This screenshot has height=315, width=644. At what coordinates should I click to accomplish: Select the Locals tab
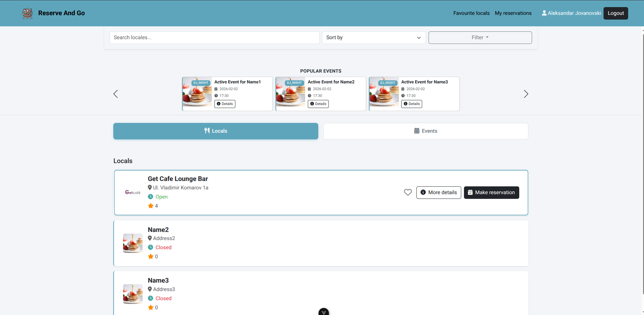click(x=215, y=131)
